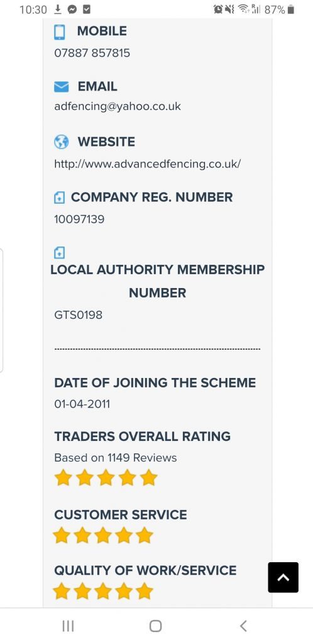Open adfencing@yahoo.co.uk email link
The image size is (313, 644).
pyautogui.click(x=118, y=106)
